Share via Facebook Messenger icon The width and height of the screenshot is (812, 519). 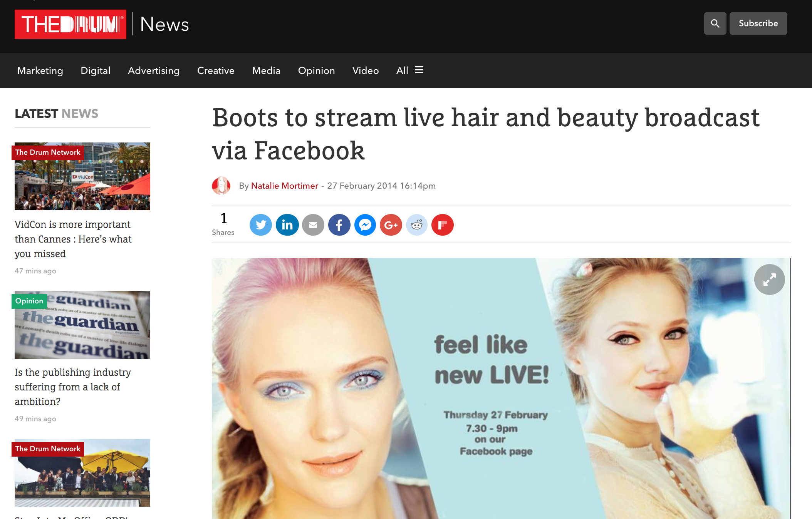(365, 225)
